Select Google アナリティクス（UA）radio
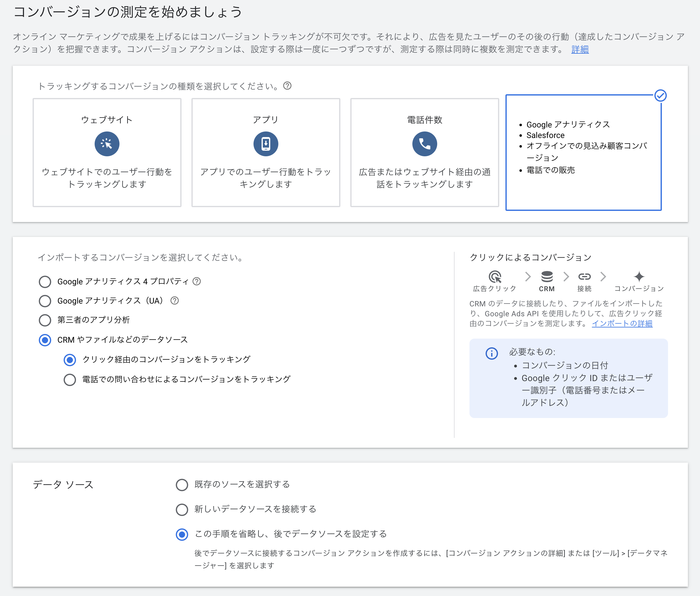 coord(45,301)
